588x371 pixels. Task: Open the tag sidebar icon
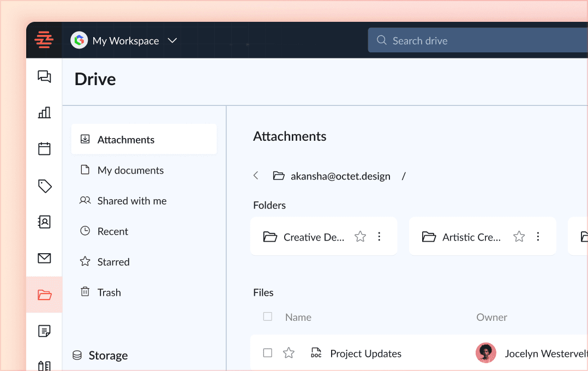click(x=45, y=186)
